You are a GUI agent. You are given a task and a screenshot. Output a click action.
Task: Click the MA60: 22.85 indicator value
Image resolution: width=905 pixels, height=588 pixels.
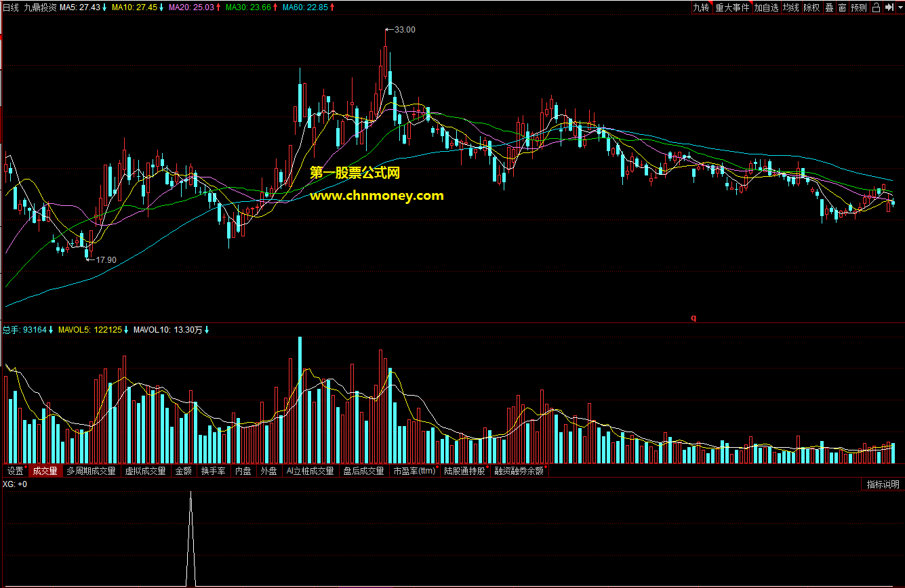tap(308, 7)
